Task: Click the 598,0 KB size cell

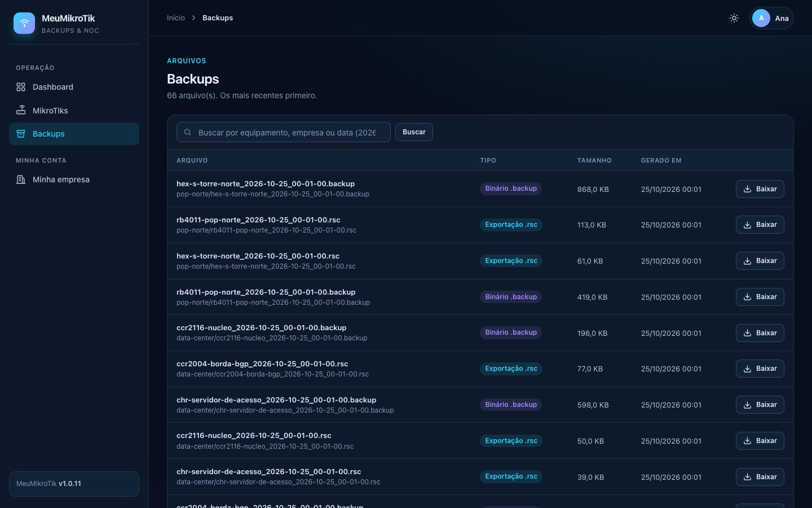Action: (x=593, y=405)
